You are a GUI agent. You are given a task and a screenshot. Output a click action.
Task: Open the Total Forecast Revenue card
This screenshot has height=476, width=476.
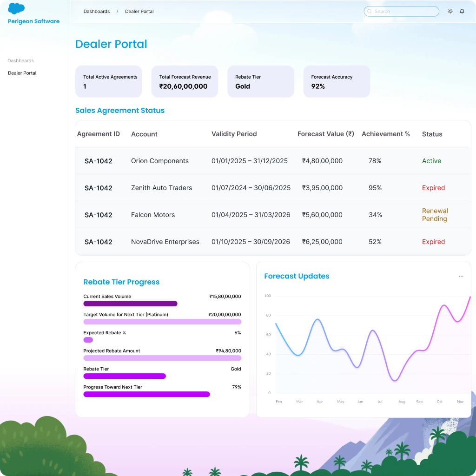tap(185, 81)
